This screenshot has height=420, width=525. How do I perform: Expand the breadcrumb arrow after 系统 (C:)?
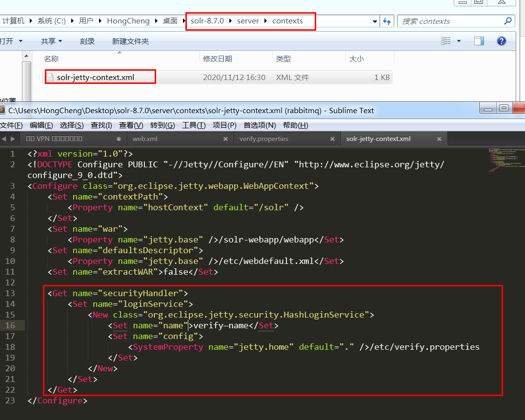click(x=72, y=21)
